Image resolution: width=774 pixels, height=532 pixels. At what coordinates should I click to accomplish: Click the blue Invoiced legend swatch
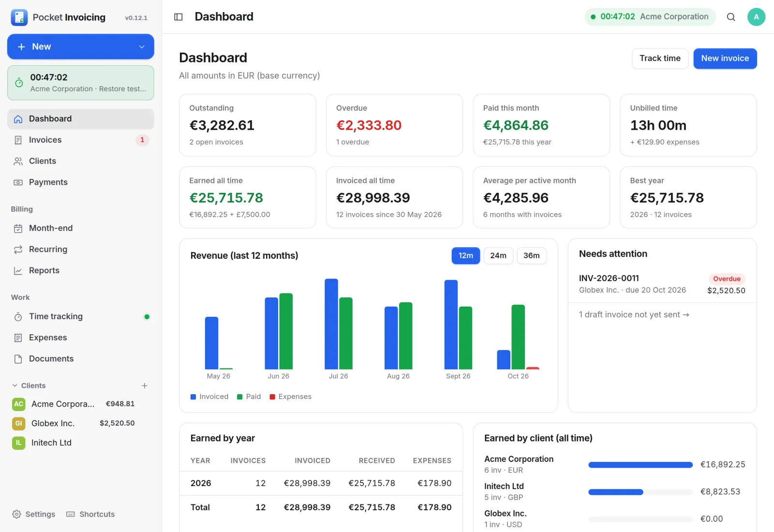193,397
